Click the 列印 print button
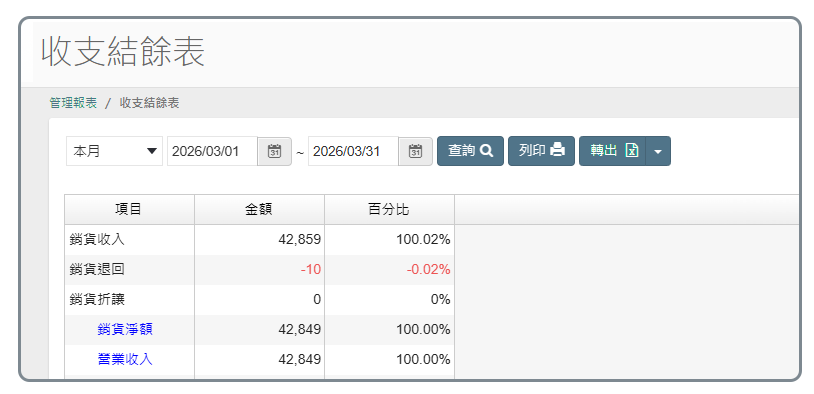 click(x=541, y=151)
